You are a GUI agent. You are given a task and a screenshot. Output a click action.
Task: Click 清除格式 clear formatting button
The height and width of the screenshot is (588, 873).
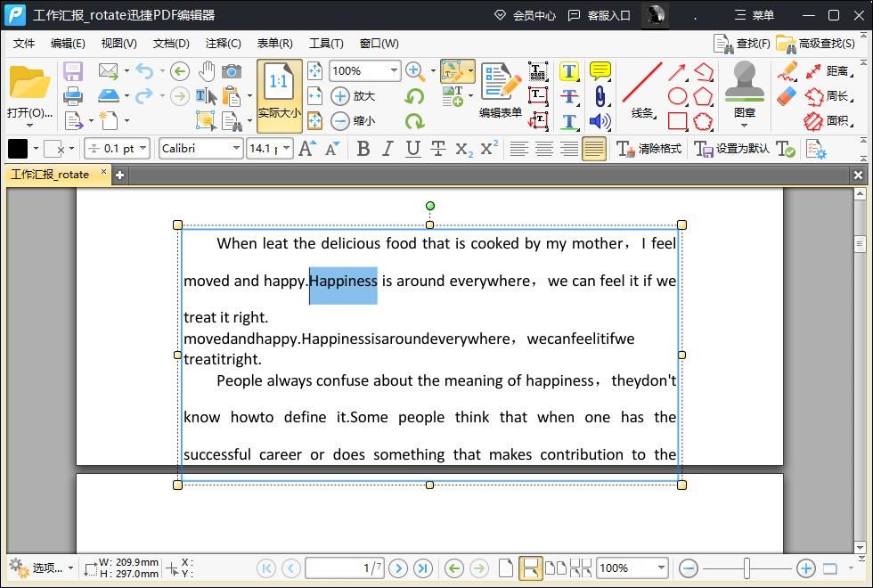click(x=649, y=149)
